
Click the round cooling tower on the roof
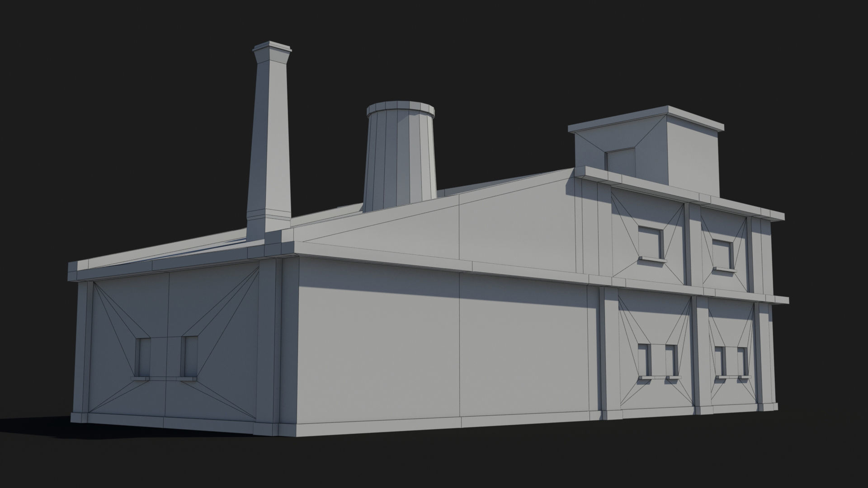coord(400,157)
